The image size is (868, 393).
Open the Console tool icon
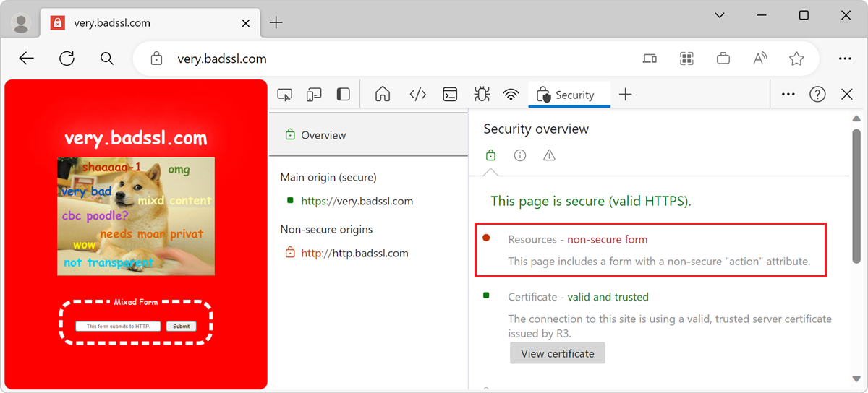(450, 95)
